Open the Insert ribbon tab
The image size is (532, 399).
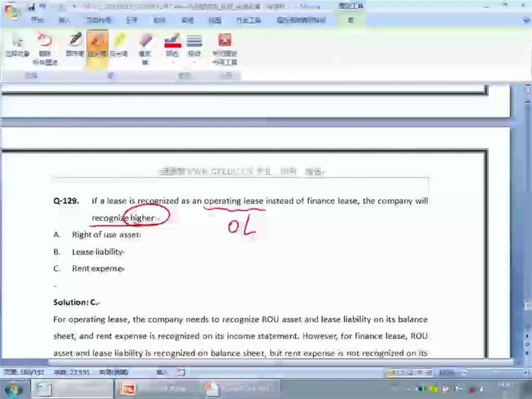65,21
